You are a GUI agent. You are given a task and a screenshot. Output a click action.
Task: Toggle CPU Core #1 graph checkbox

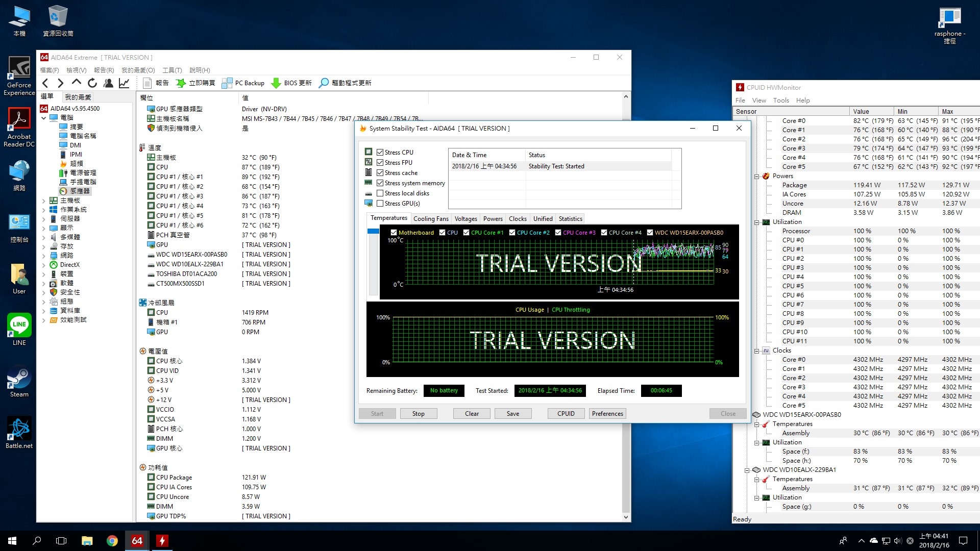[466, 232]
